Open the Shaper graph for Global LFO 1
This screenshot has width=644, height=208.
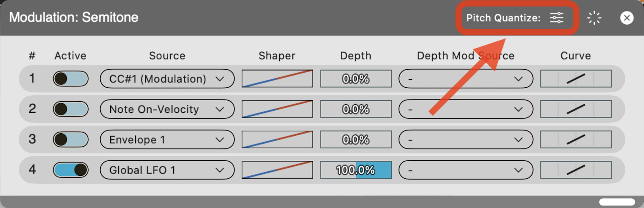[277, 170]
